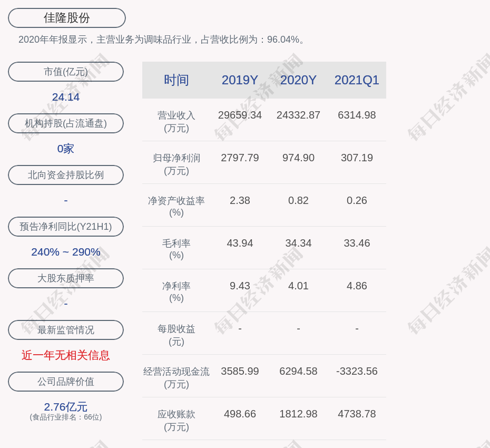Select the 公司品牌价值 label pill
The height and width of the screenshot is (448, 490).
click(66, 382)
